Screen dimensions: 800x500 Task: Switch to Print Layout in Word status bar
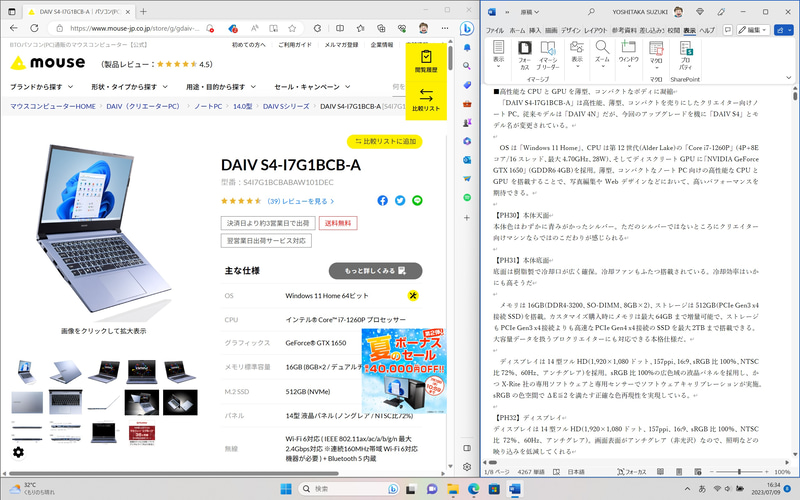point(679,472)
